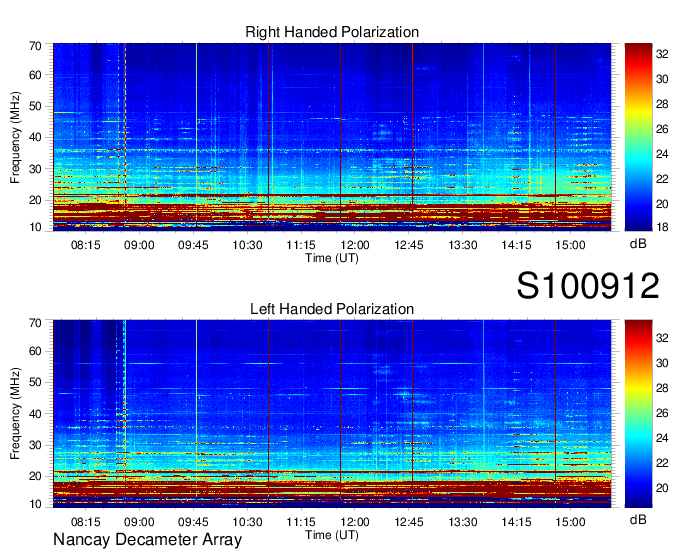Screen dimensions: 680x552
Task: Click the 24 value on upper color bar
Action: (662, 154)
